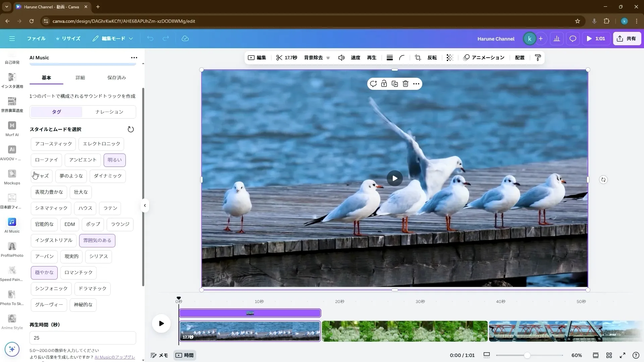Viewport: 644px width, 362px height.
Task: Open the AI Music sidebar panel
Action: (x=12, y=225)
